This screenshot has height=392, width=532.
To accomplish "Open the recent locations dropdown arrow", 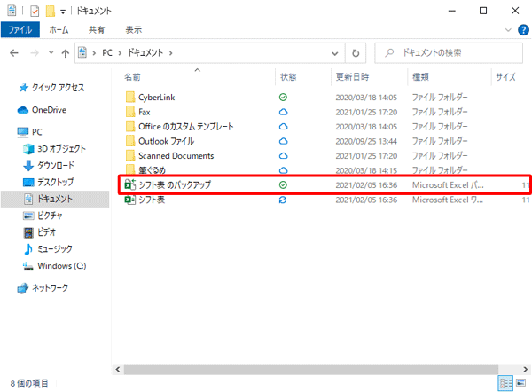I will click(51, 53).
